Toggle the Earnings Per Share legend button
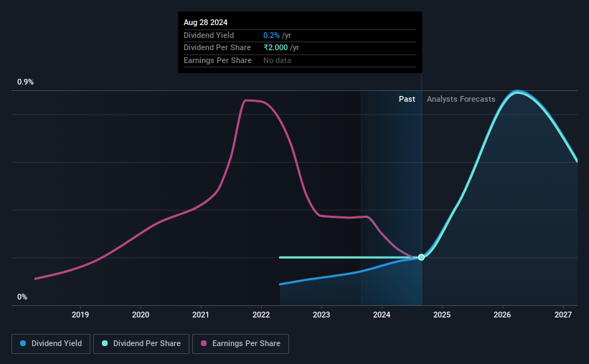Viewport: 589px width, 364px height. pos(240,344)
